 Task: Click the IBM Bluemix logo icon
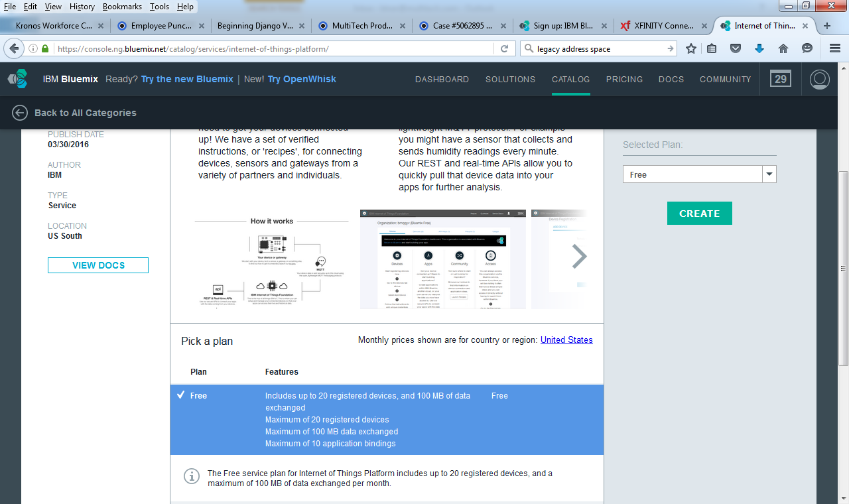click(18, 79)
